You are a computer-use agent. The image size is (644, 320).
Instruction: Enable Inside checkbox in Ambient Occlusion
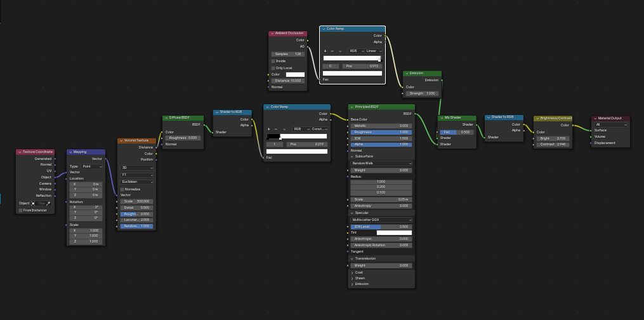pyautogui.click(x=273, y=61)
